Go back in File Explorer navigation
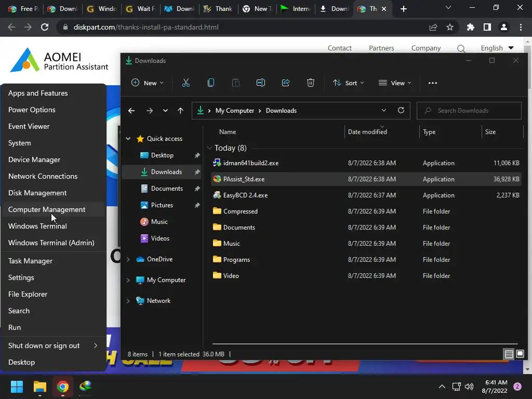The width and height of the screenshot is (532, 399). click(x=131, y=111)
